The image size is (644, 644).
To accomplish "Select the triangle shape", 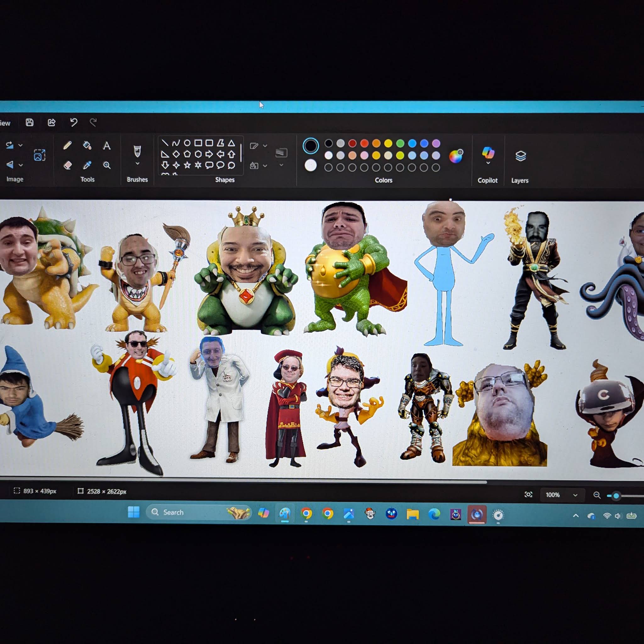I will (231, 143).
